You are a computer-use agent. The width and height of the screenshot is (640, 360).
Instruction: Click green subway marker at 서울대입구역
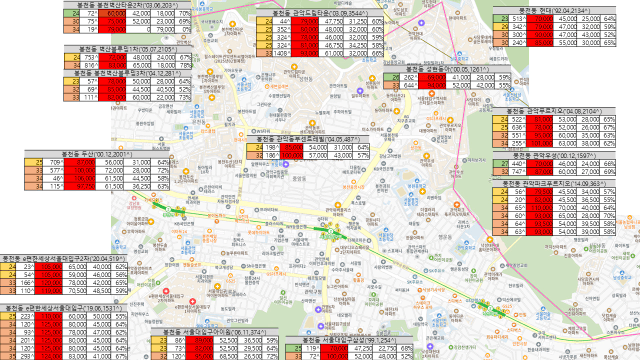point(331,231)
